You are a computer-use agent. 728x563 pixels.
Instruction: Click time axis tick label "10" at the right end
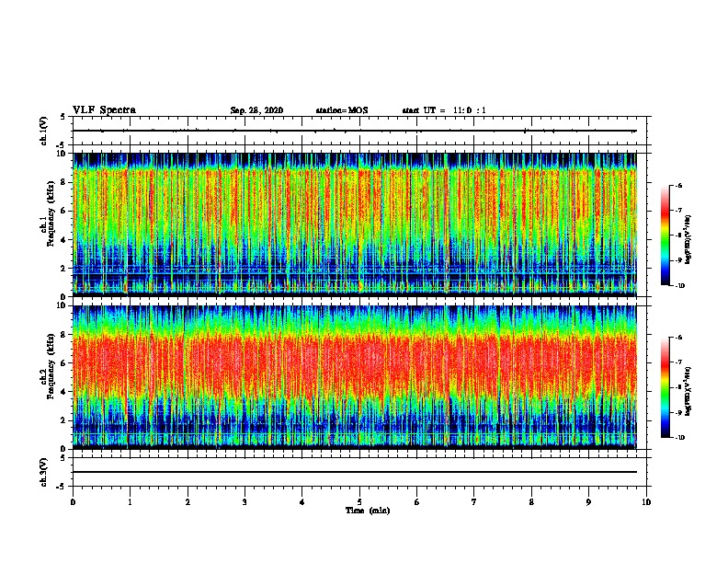pyautogui.click(x=646, y=502)
